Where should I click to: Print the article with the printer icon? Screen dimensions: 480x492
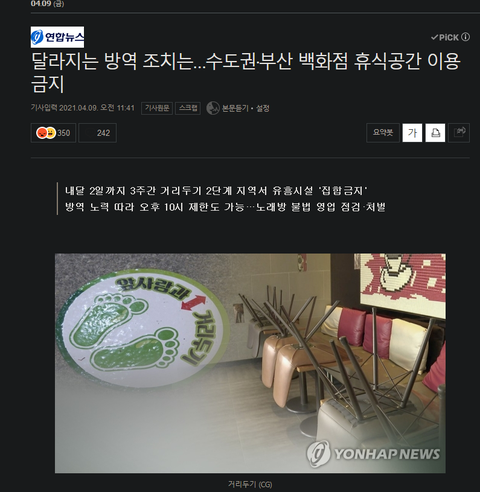(x=435, y=133)
